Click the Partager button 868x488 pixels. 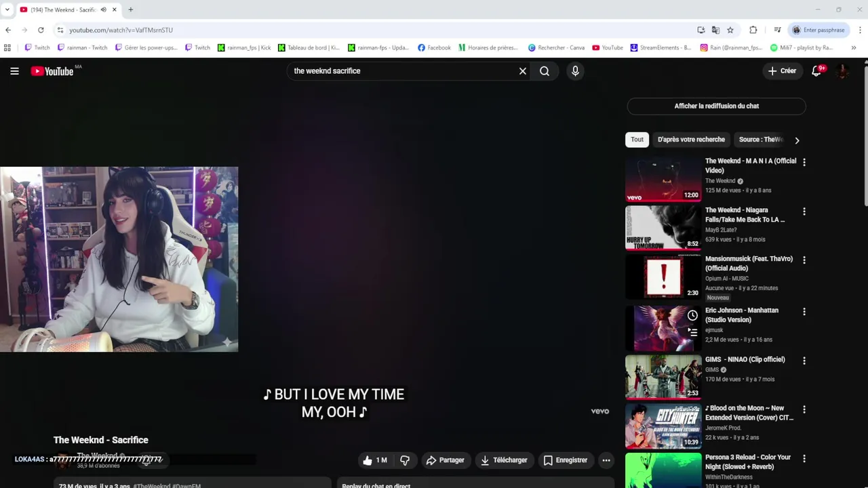tap(445, 460)
